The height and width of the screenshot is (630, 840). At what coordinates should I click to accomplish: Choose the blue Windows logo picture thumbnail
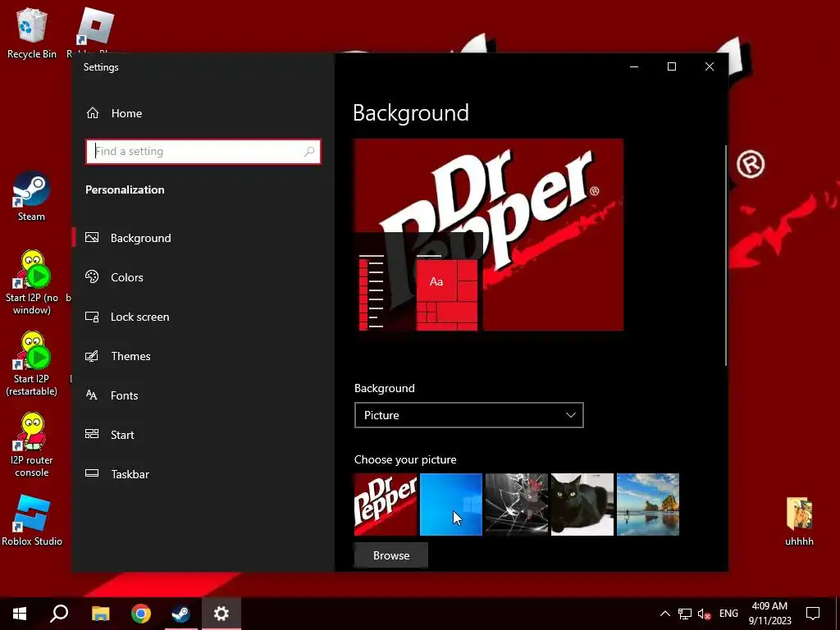click(451, 504)
